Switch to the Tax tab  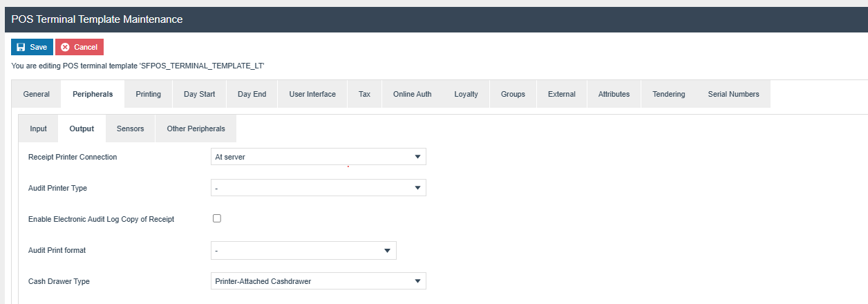click(364, 94)
